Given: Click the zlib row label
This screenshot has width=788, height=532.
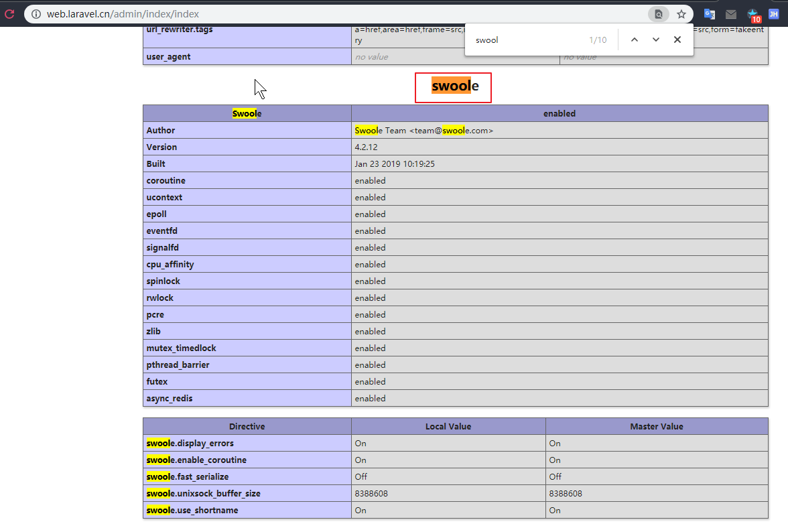Looking at the screenshot, I should [x=153, y=332].
